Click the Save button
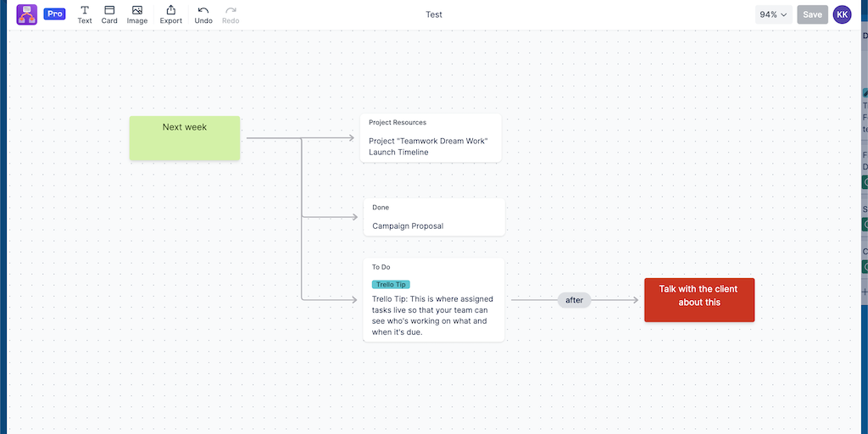The image size is (868, 434). (812, 14)
